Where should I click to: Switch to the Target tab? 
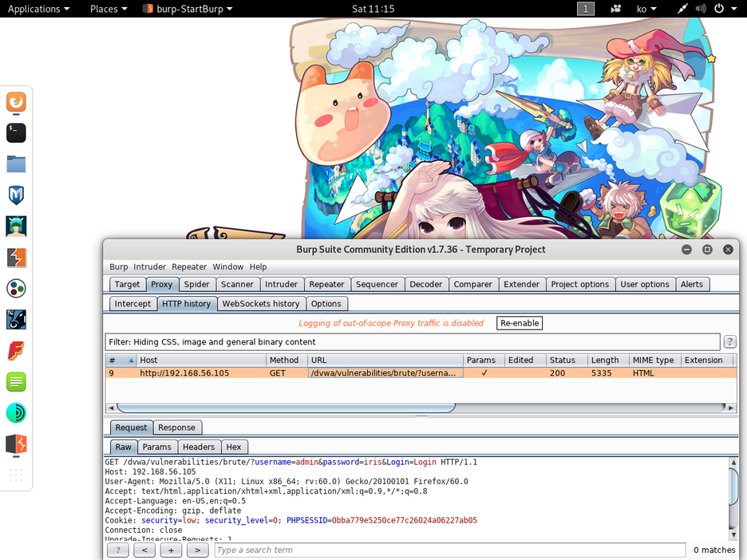point(127,284)
